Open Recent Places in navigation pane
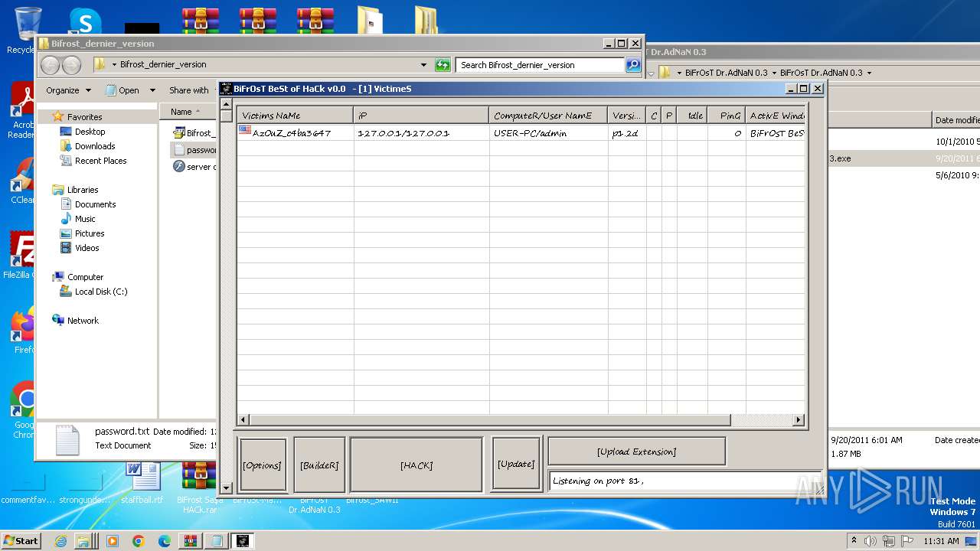 click(x=100, y=161)
